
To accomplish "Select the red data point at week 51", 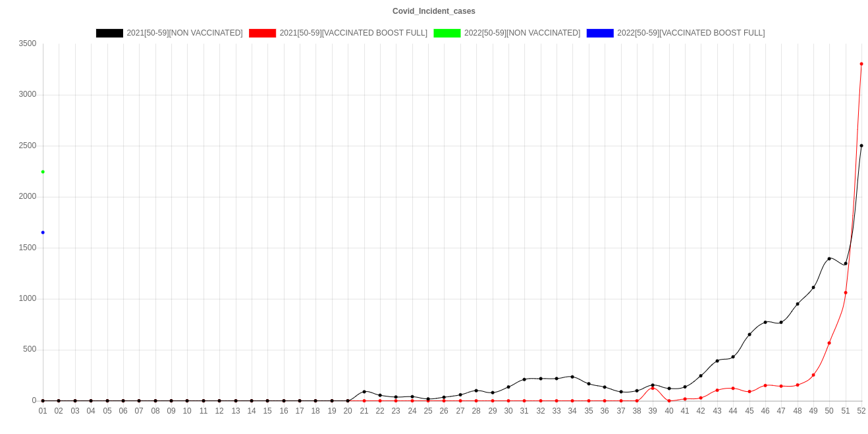I will point(846,292).
